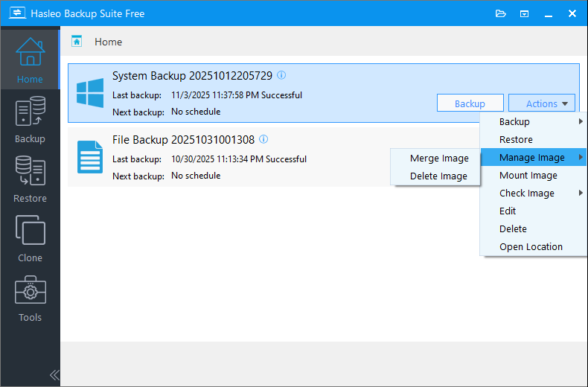Select Merge Image in the submenu
Screen dimensions: 588x387
[435, 159]
